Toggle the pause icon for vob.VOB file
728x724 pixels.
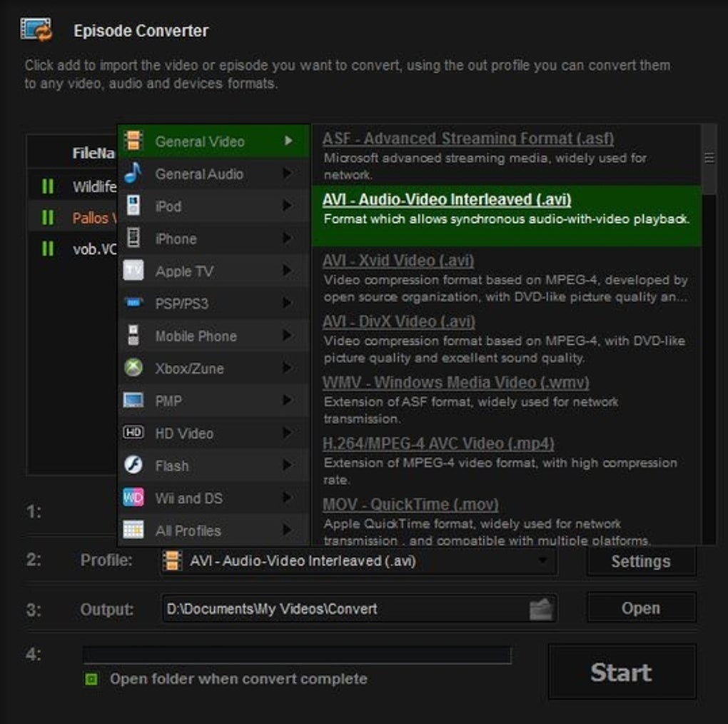point(48,249)
